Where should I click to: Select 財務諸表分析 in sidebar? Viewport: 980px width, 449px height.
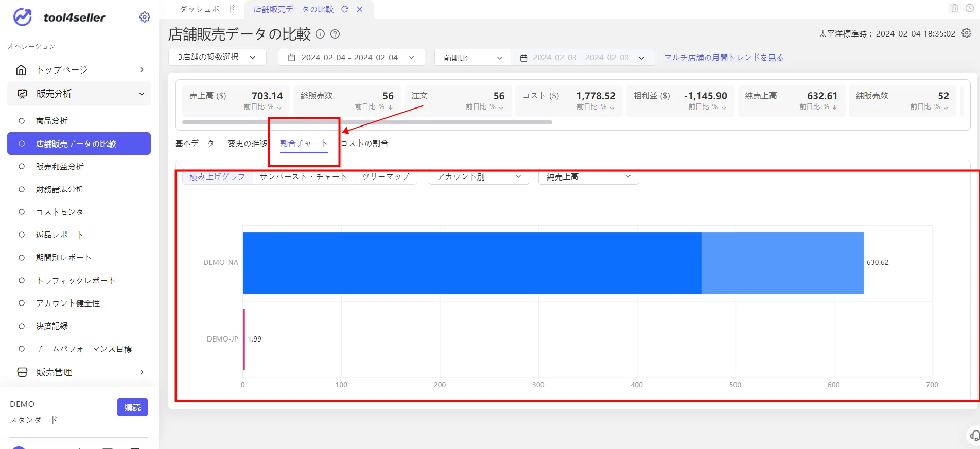click(60, 189)
